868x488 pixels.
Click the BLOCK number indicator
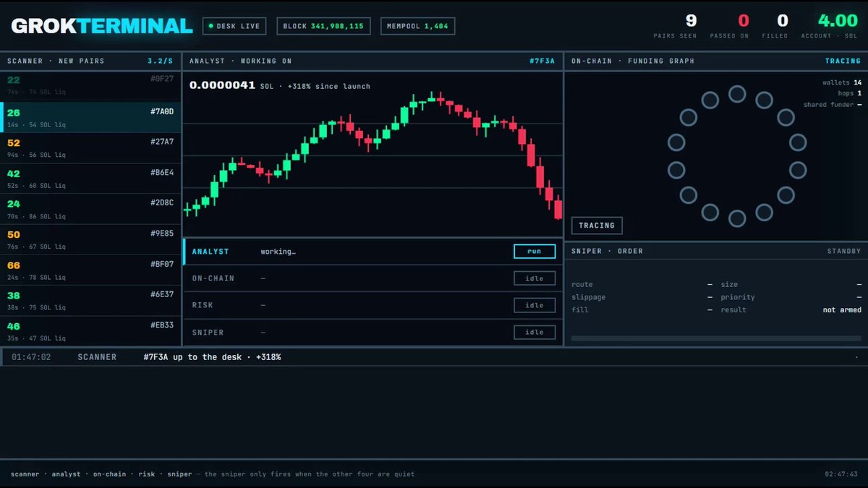(x=323, y=26)
